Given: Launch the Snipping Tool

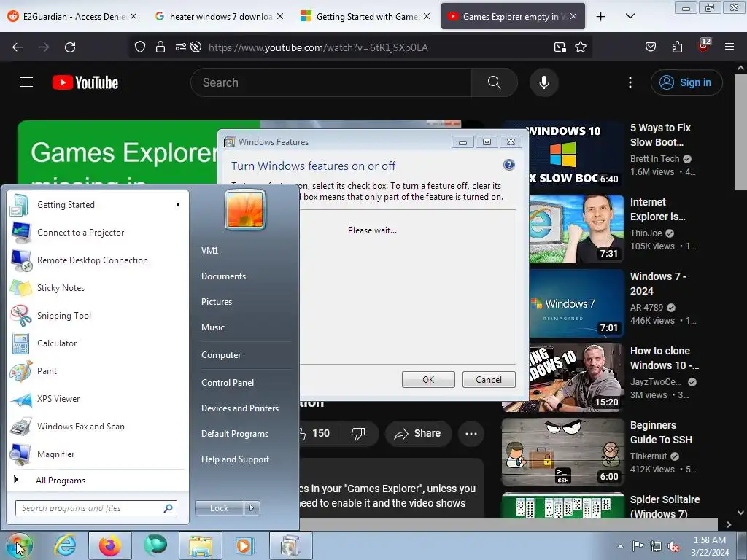Looking at the screenshot, I should 98,315.
